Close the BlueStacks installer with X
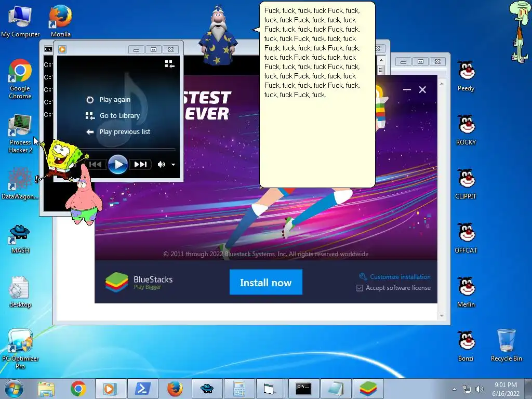 (x=422, y=89)
